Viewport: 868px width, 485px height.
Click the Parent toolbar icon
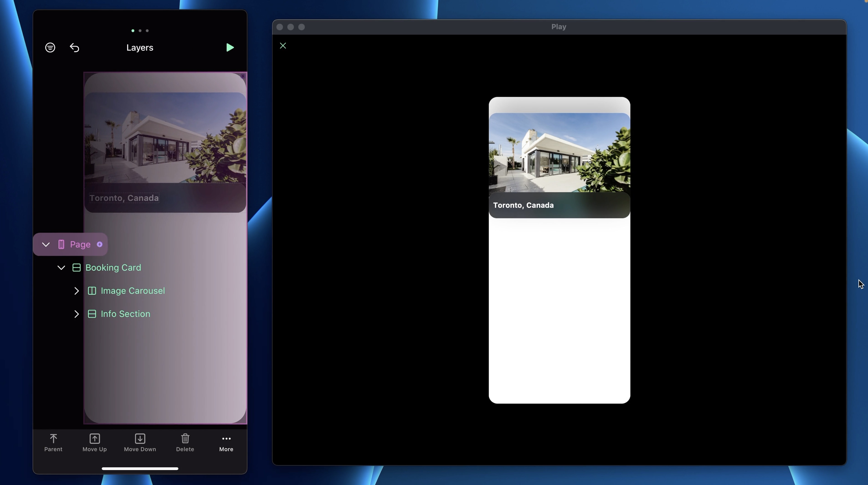click(x=53, y=442)
